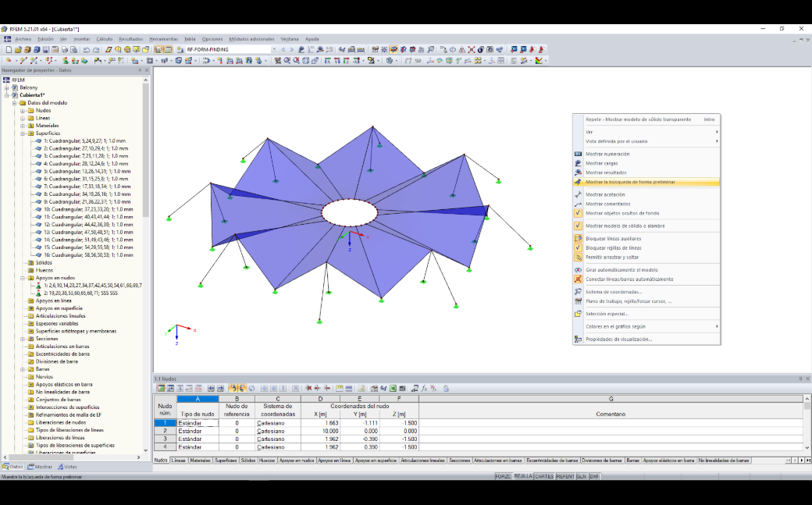Open a model with the yellow folder icon
Screen dimensions: 812x505
pos(18,50)
